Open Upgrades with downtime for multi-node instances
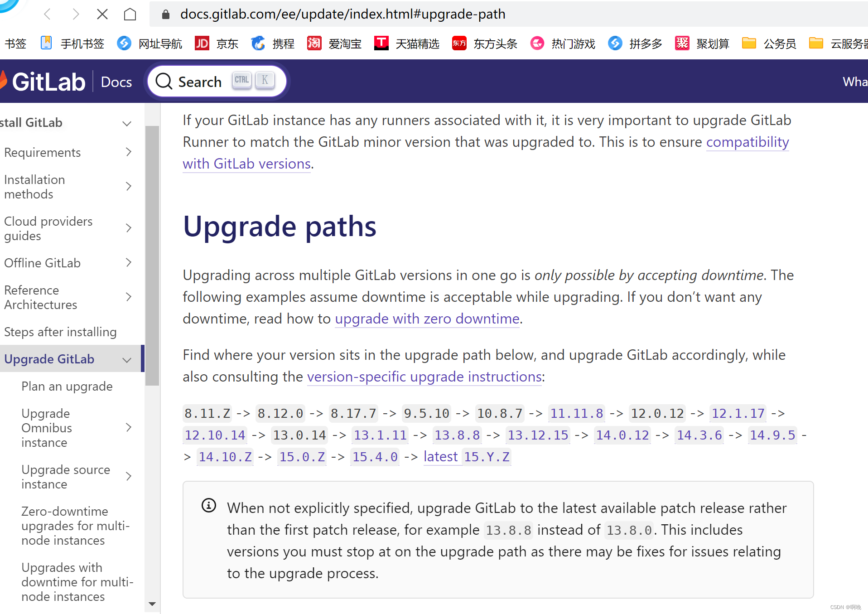Image resolution: width=868 pixels, height=614 pixels. [77, 582]
